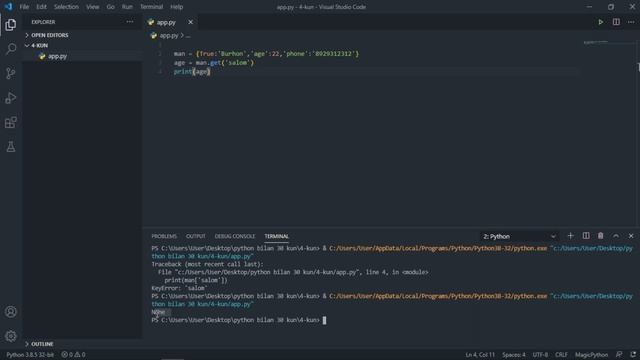This screenshot has height=360, width=640.
Task: Open the terminal selector dropdown 2: Python
Action: [519, 236]
